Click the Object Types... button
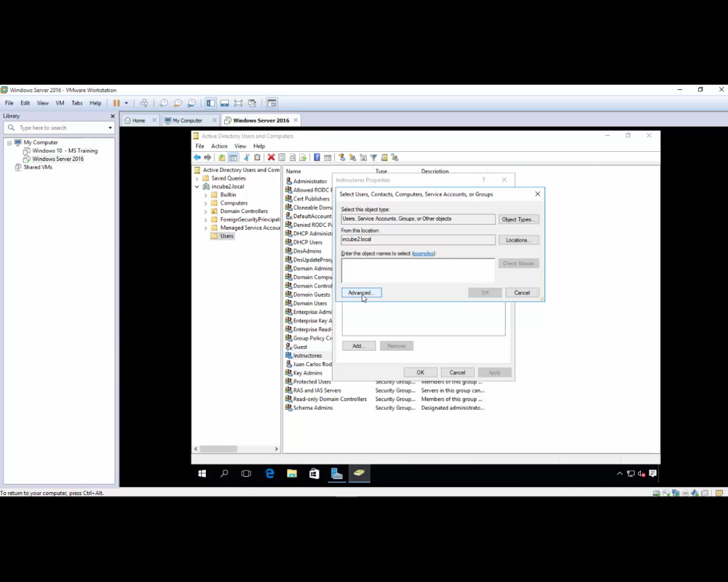The width and height of the screenshot is (728, 582). point(519,219)
